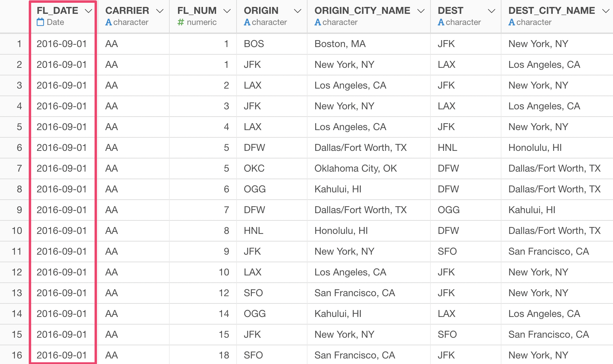Screen dimensions: 613x364
Task: Open the DEST_CITY_NAME column dropdown
Action: pos(606,11)
